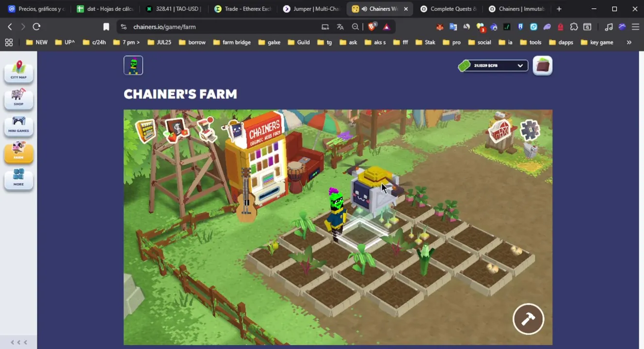This screenshot has width=644, height=349.
Task: Open the Stak bookmarks folder
Action: (425, 42)
